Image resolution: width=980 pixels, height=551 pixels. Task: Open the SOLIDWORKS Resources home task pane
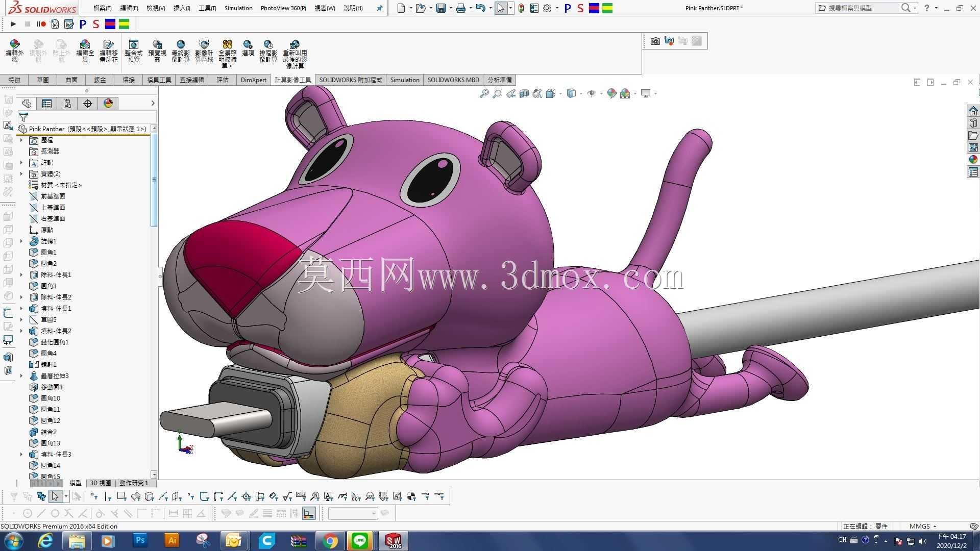(973, 111)
